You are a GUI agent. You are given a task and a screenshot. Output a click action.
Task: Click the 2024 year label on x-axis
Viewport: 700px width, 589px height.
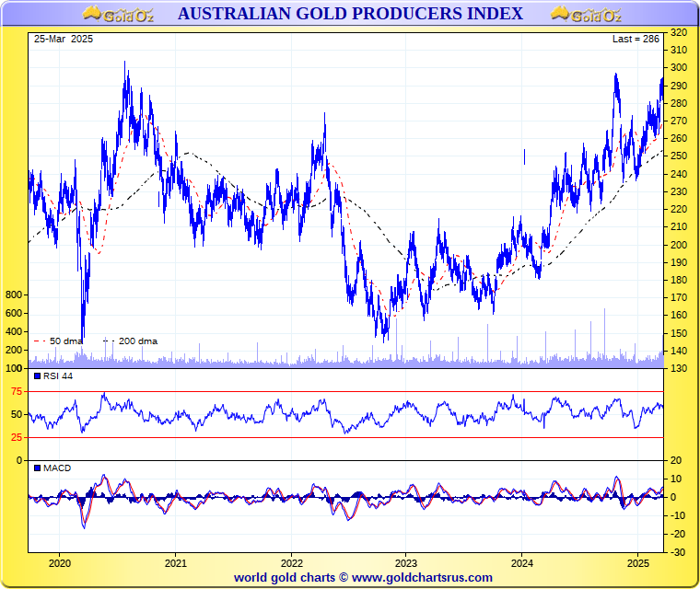point(522,563)
